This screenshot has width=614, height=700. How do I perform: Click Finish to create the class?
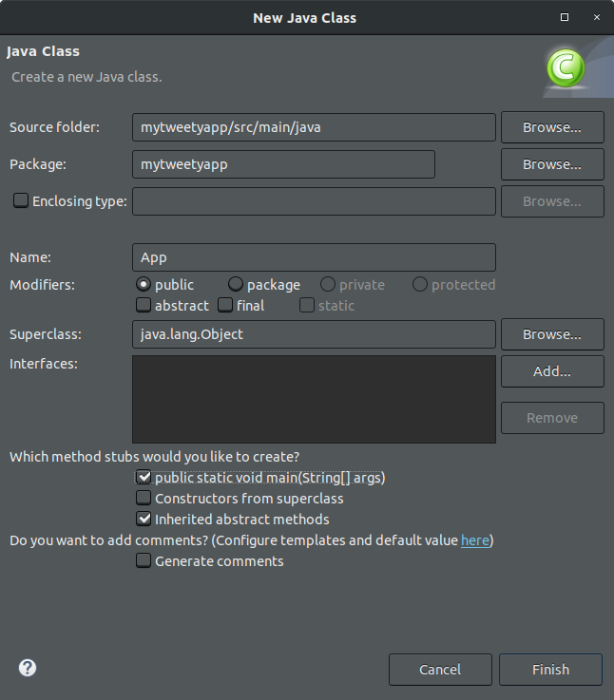click(550, 670)
